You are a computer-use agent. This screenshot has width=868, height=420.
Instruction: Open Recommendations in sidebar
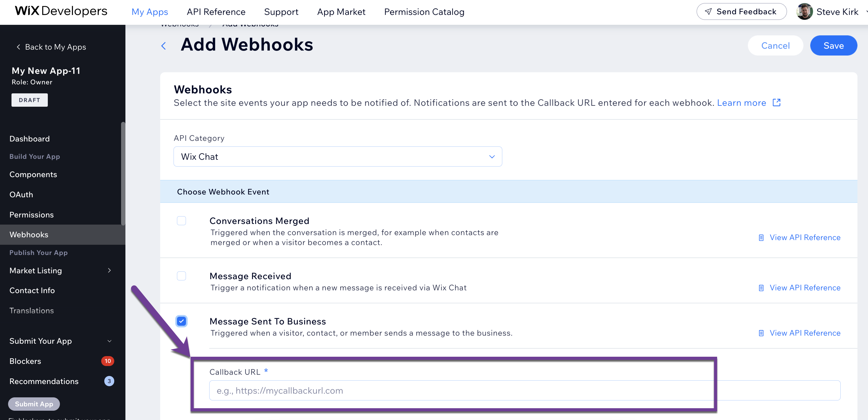pyautogui.click(x=44, y=381)
